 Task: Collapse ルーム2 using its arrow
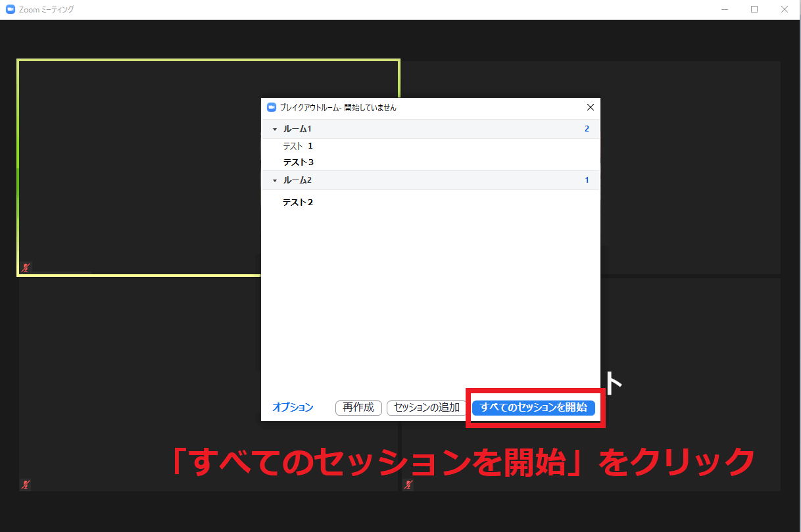click(275, 181)
